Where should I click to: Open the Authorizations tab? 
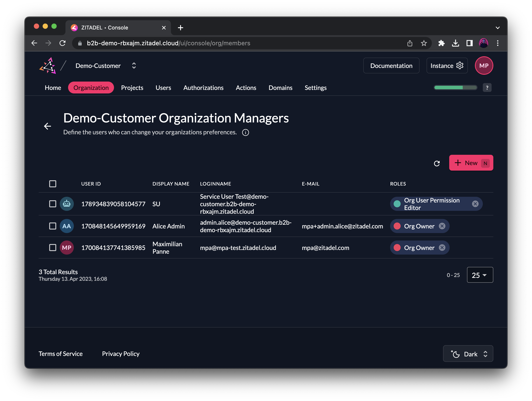coord(203,88)
